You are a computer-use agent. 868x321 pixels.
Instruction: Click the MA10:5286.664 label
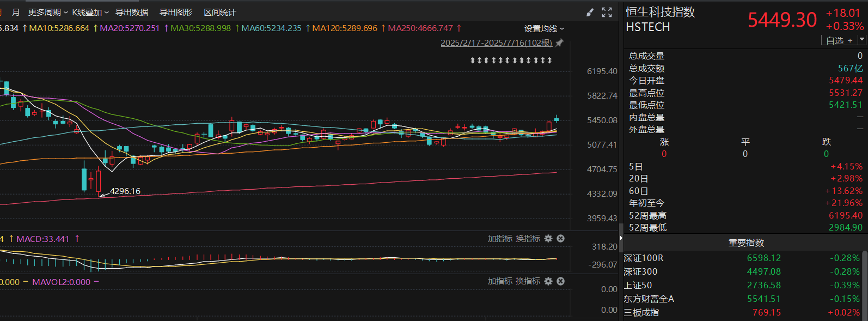(x=59, y=28)
